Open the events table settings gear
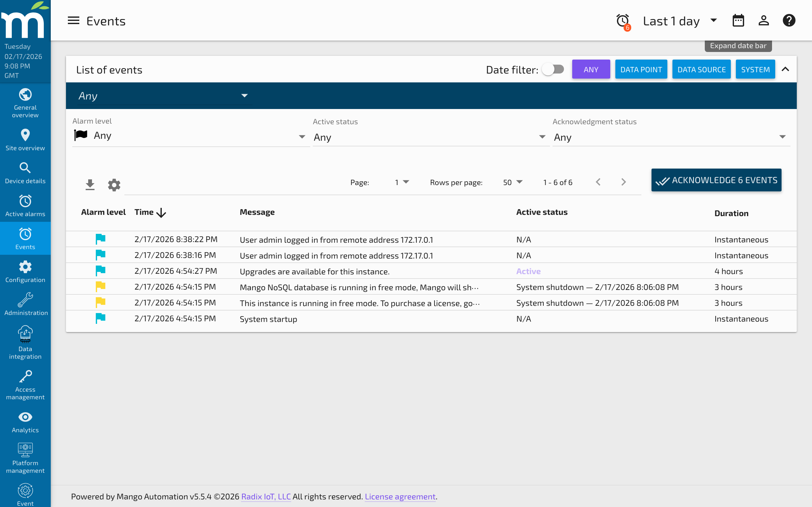 click(x=114, y=184)
